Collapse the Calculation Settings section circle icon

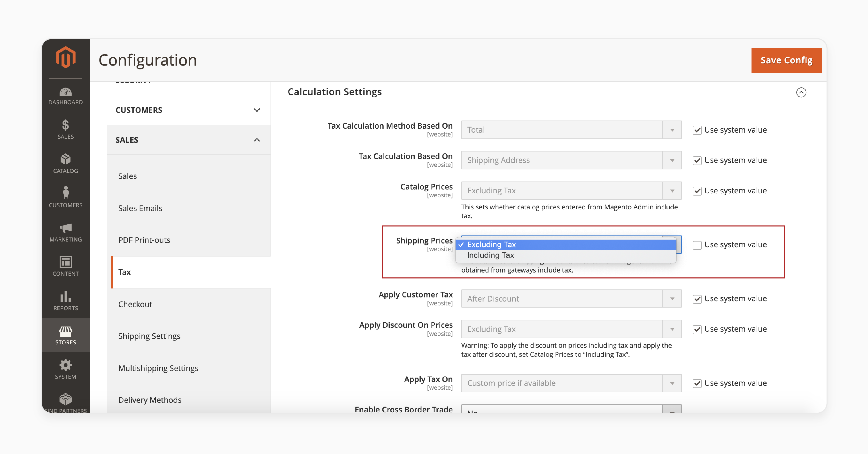tap(801, 92)
